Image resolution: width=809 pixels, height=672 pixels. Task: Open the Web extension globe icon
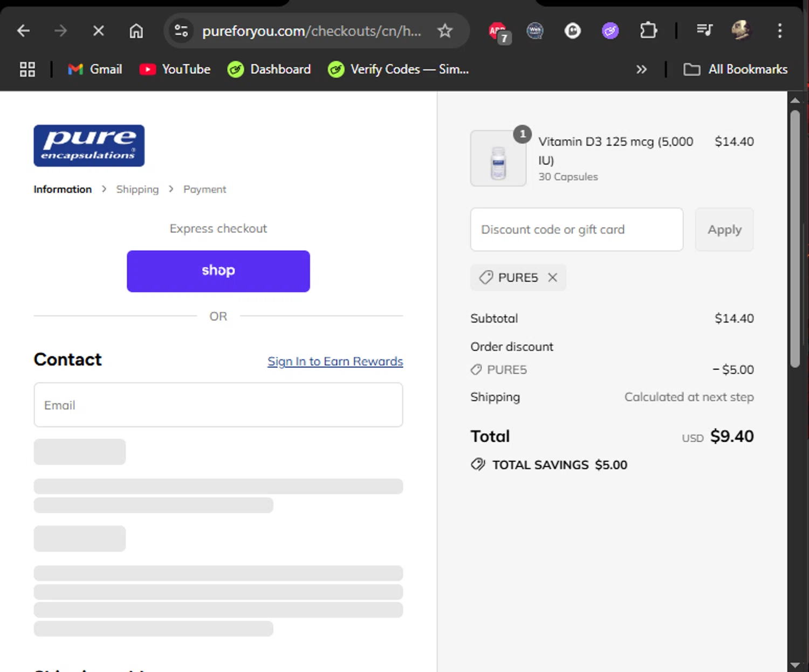pyautogui.click(x=535, y=31)
